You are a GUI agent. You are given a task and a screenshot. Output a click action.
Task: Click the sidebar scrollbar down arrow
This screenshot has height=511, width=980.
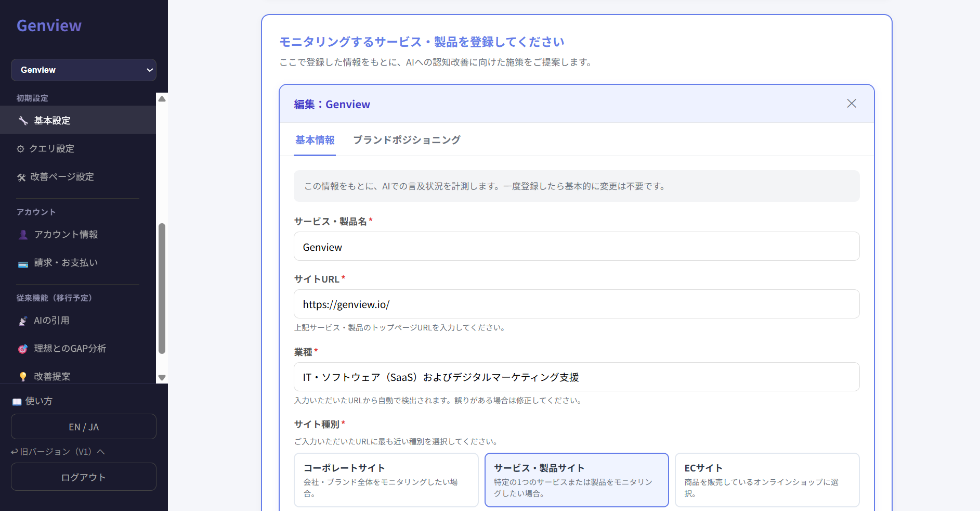point(162,378)
